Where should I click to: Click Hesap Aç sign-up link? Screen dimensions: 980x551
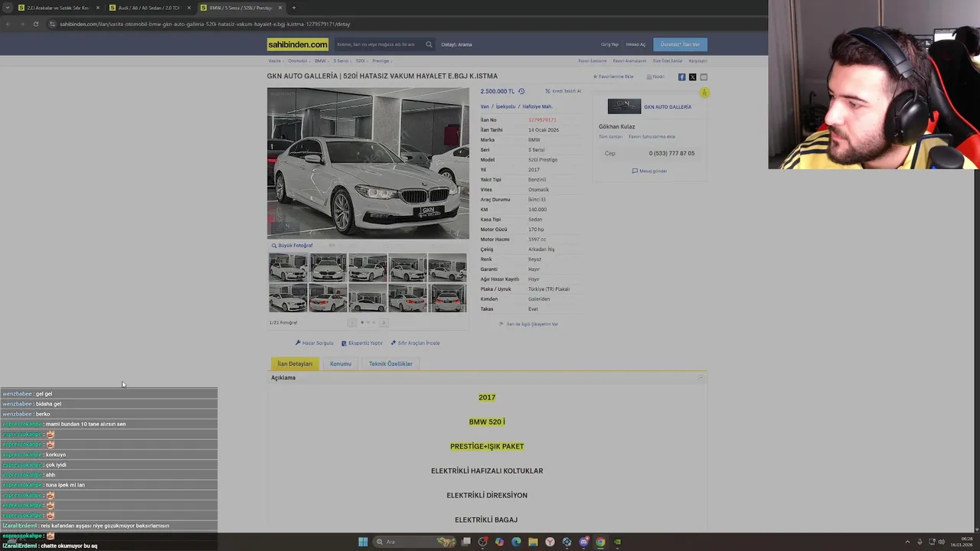tap(635, 44)
